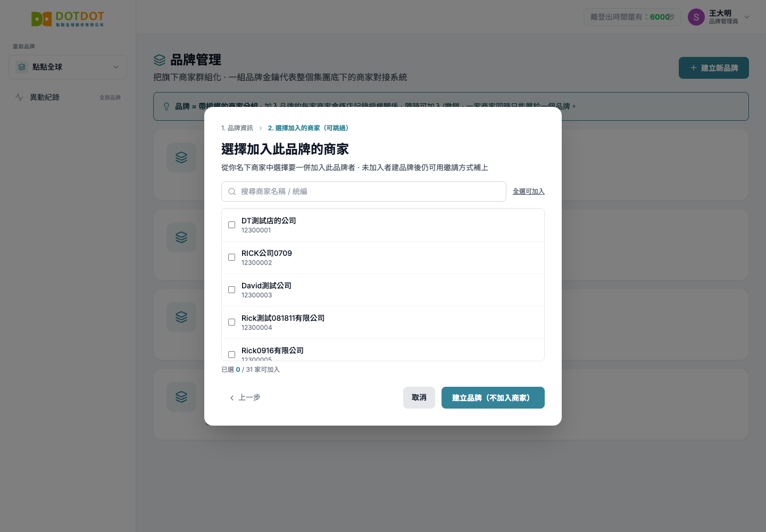Click the magnifier icon in merchant search
This screenshot has height=532, width=766.
click(x=232, y=192)
